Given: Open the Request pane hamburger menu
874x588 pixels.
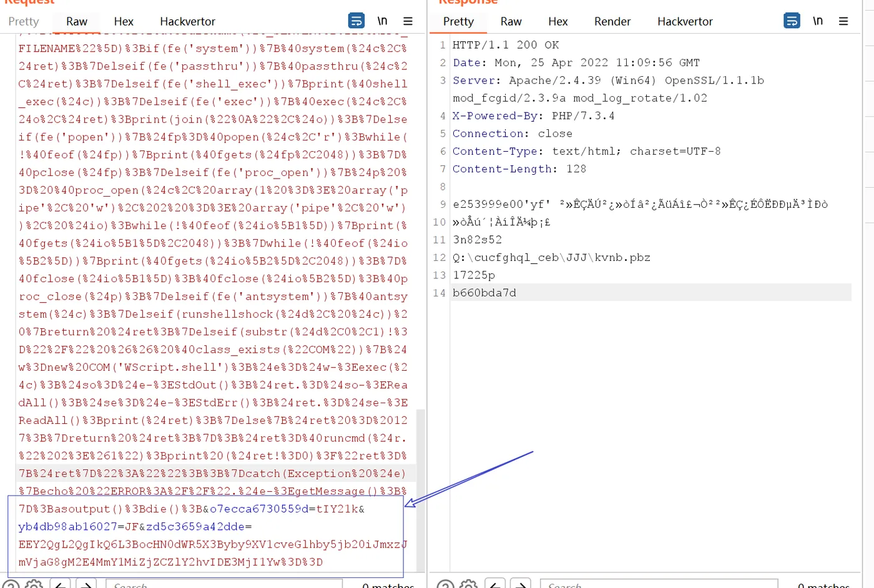Looking at the screenshot, I should pos(408,21).
